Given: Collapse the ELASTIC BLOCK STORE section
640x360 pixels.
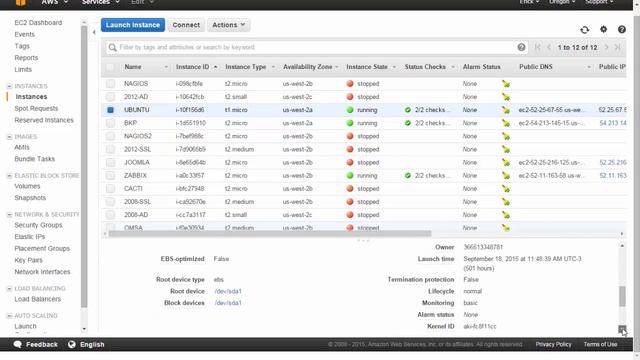Looking at the screenshot, I should [9, 176].
